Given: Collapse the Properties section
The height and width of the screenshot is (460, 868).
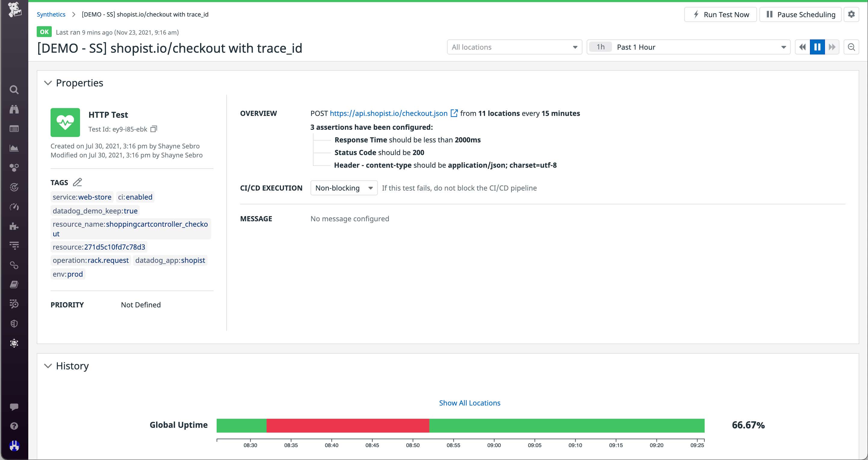Looking at the screenshot, I should (48, 83).
